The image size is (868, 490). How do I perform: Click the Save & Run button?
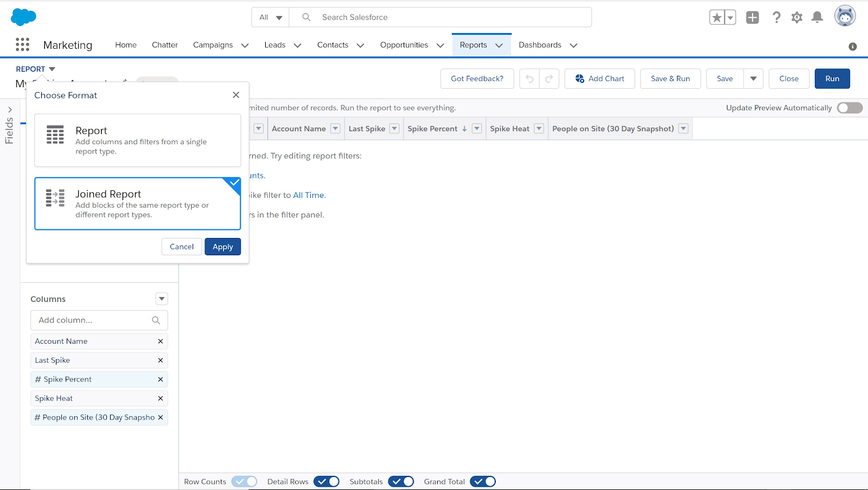point(671,79)
